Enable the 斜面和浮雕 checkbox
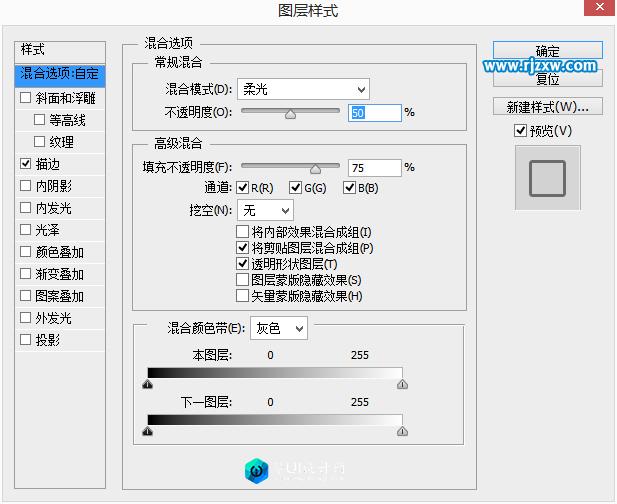Viewport: 617px width, 504px height. coord(26,98)
